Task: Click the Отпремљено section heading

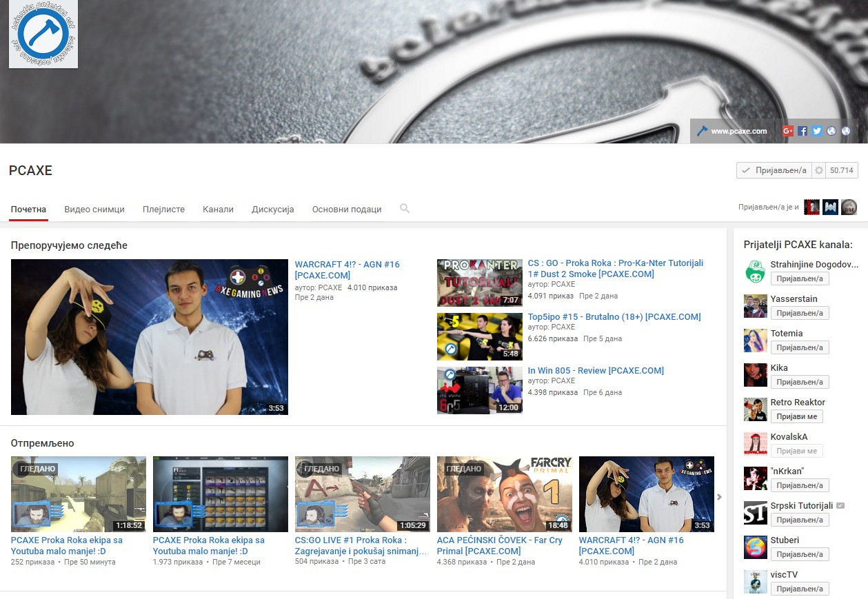Action: click(x=42, y=443)
